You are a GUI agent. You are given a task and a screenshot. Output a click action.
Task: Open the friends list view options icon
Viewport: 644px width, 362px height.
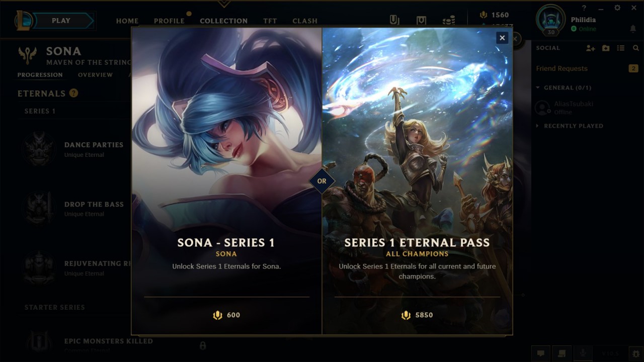[x=621, y=48]
